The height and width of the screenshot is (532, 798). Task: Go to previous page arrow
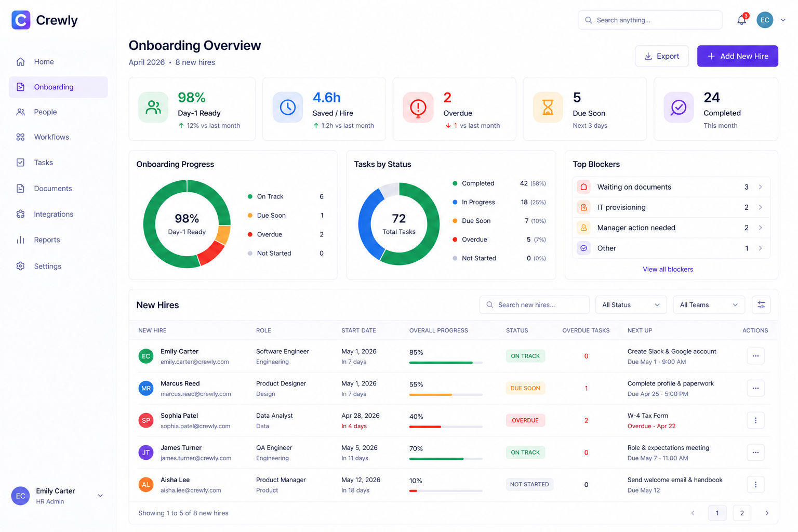[693, 513]
